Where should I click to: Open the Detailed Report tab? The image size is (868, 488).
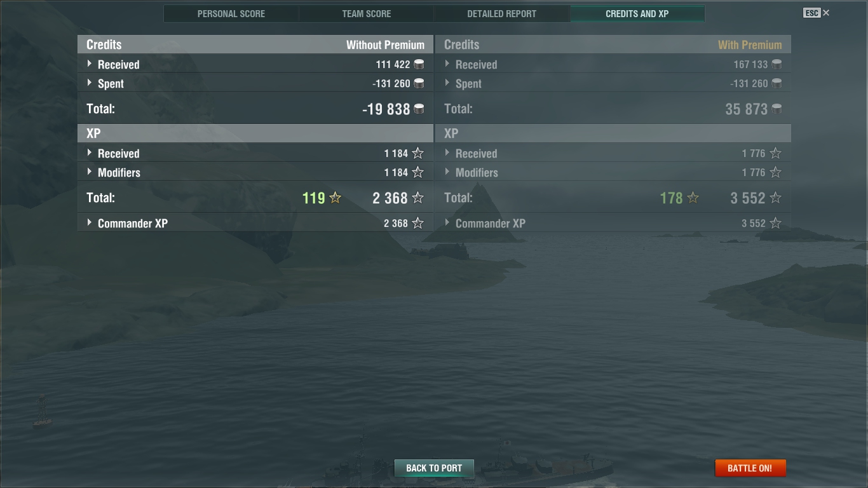[x=502, y=13]
